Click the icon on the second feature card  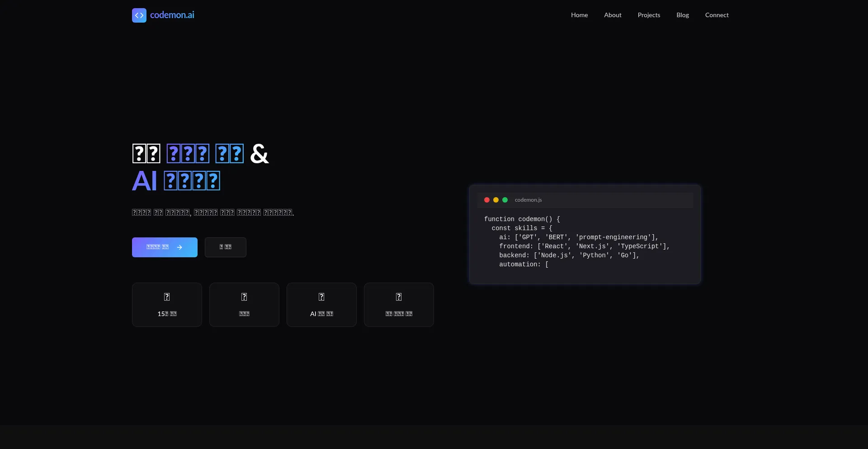pos(244,297)
